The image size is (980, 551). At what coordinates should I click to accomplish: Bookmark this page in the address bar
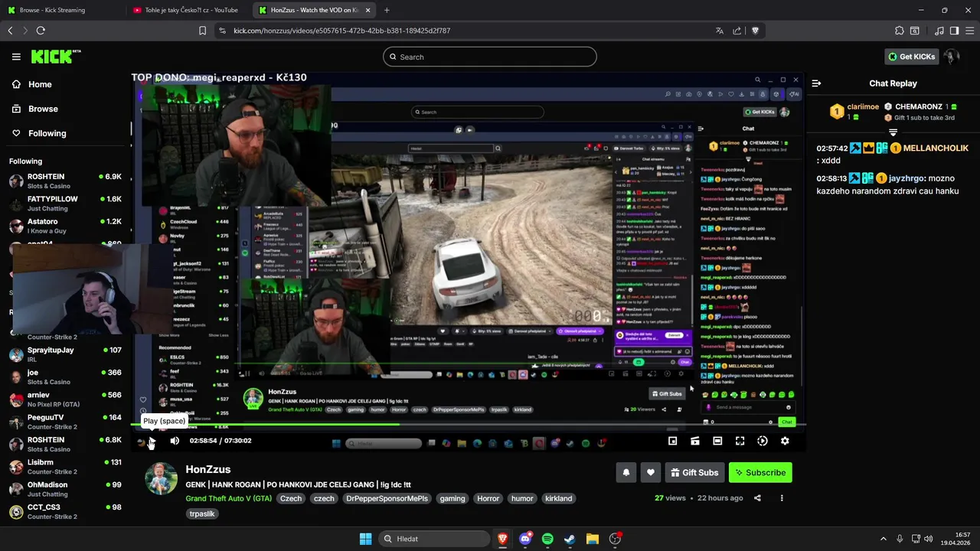(x=202, y=31)
